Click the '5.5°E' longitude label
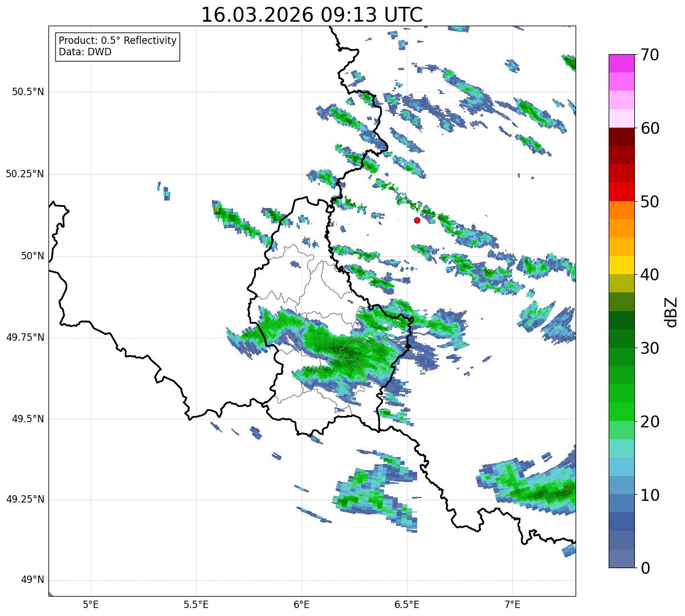The height and width of the screenshot is (616, 685). coord(196,604)
